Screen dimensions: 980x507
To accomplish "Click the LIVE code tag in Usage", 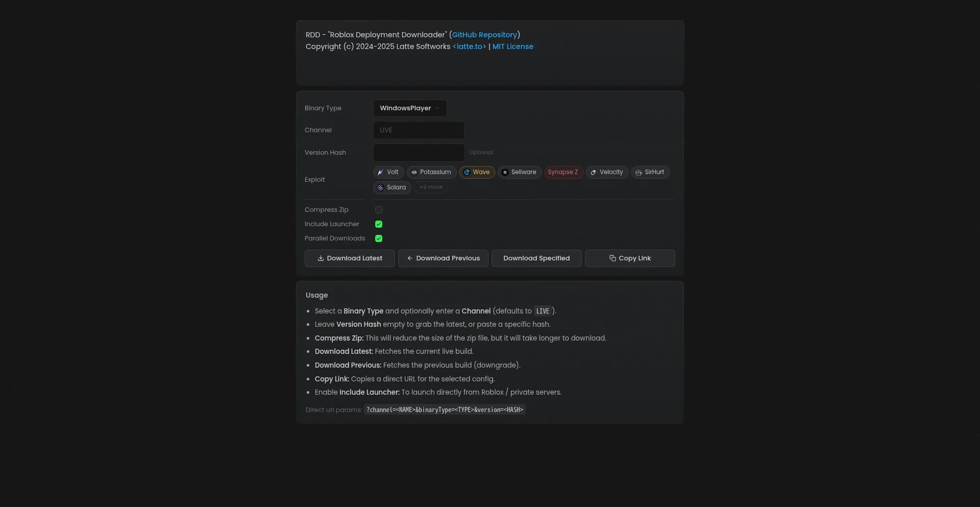I will pyautogui.click(x=543, y=311).
